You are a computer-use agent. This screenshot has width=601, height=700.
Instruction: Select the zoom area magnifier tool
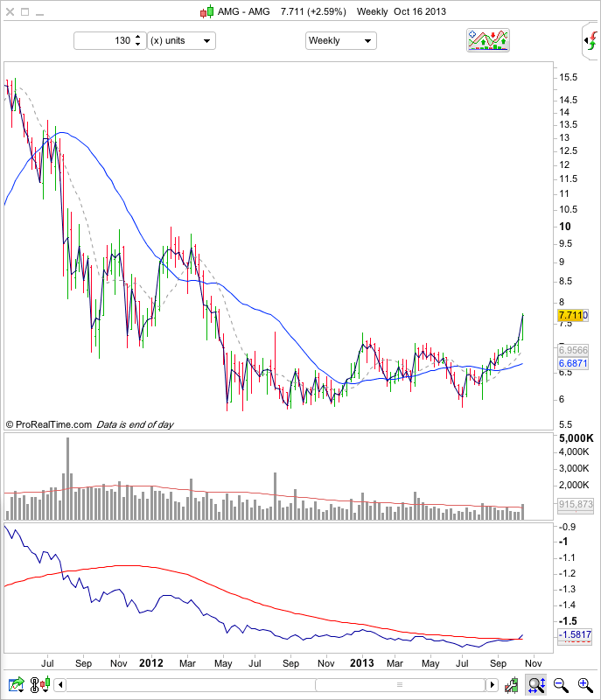point(536,684)
